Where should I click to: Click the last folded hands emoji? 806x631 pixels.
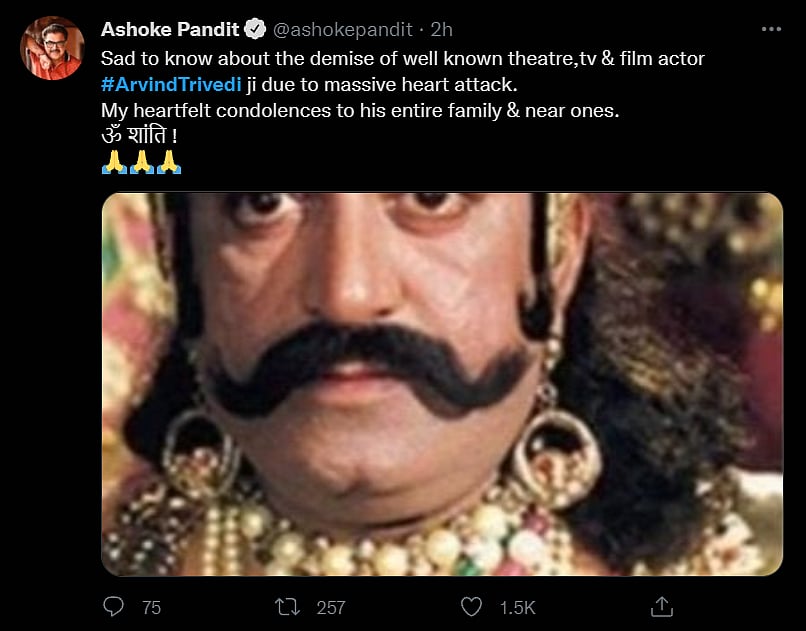tap(169, 162)
